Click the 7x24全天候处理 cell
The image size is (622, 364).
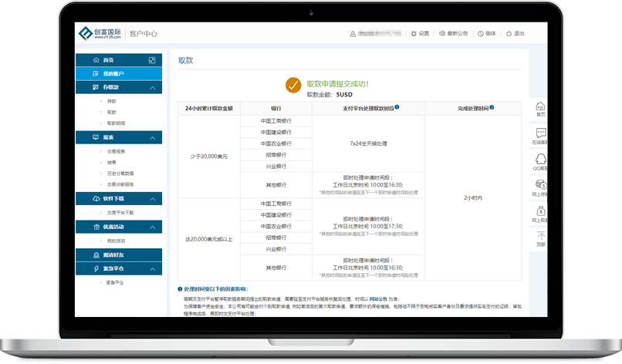point(369,143)
